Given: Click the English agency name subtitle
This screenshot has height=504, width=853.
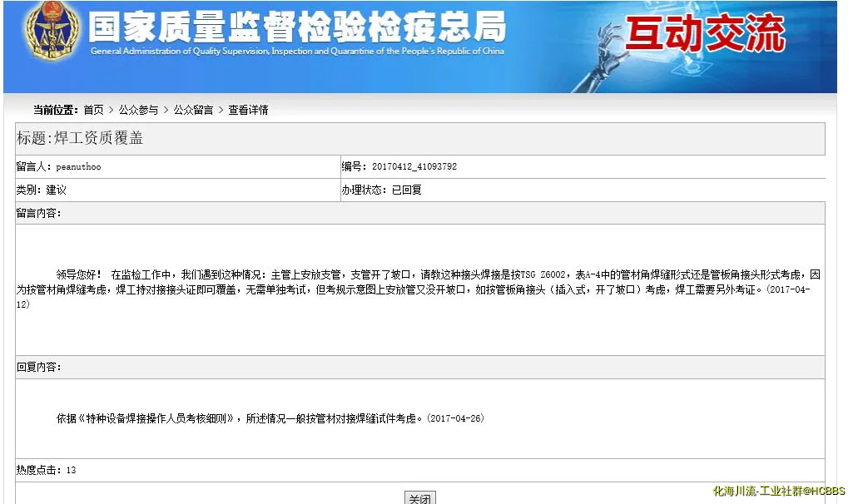Looking at the screenshot, I should 297,51.
